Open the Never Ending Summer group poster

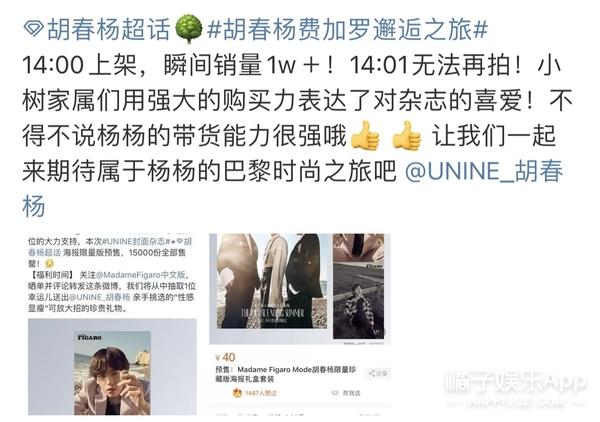[272, 281]
